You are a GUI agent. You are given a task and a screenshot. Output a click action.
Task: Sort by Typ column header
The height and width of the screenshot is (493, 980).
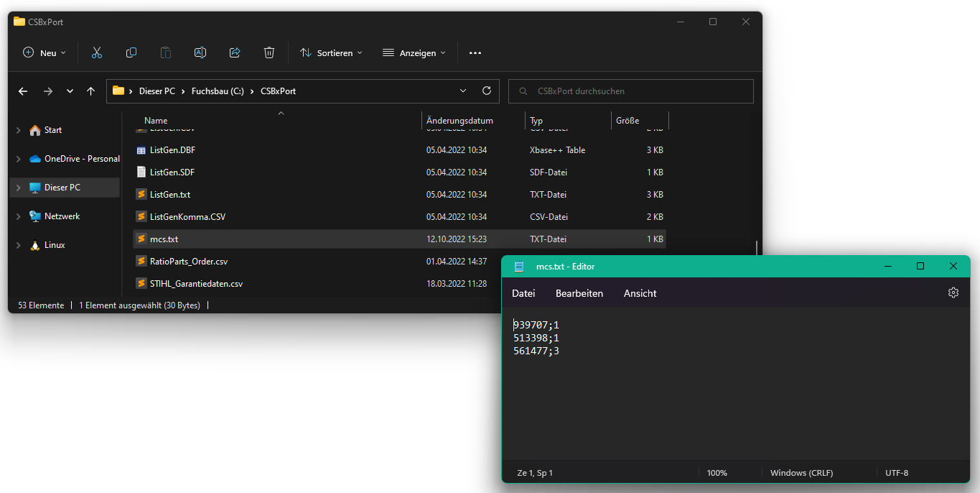pyautogui.click(x=536, y=121)
